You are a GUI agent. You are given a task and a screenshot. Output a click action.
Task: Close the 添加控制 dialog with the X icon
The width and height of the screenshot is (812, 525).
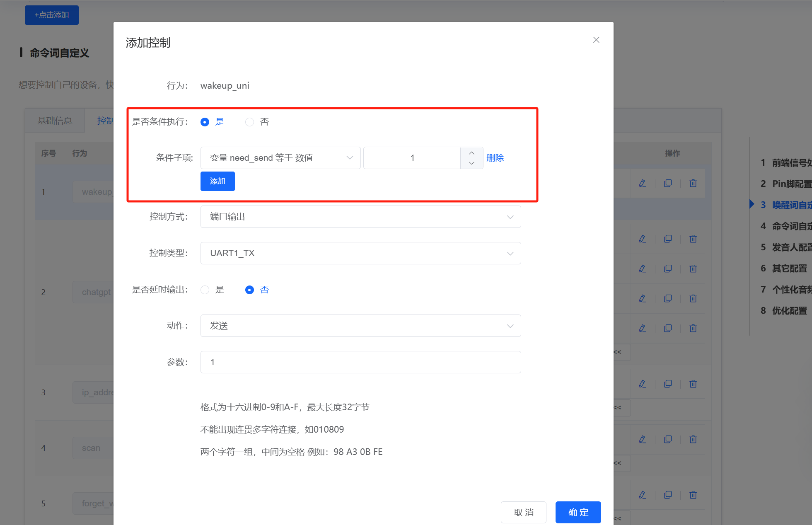coord(596,40)
